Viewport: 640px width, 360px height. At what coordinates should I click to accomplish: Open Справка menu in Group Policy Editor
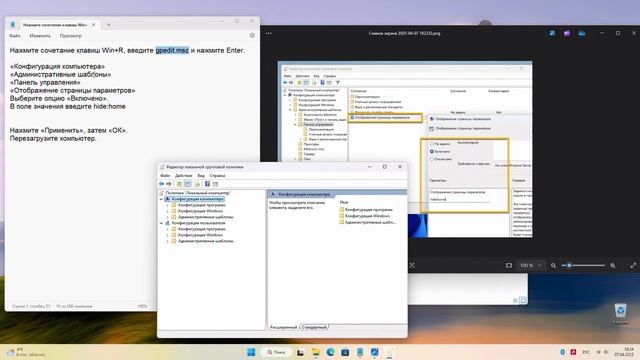(x=217, y=176)
